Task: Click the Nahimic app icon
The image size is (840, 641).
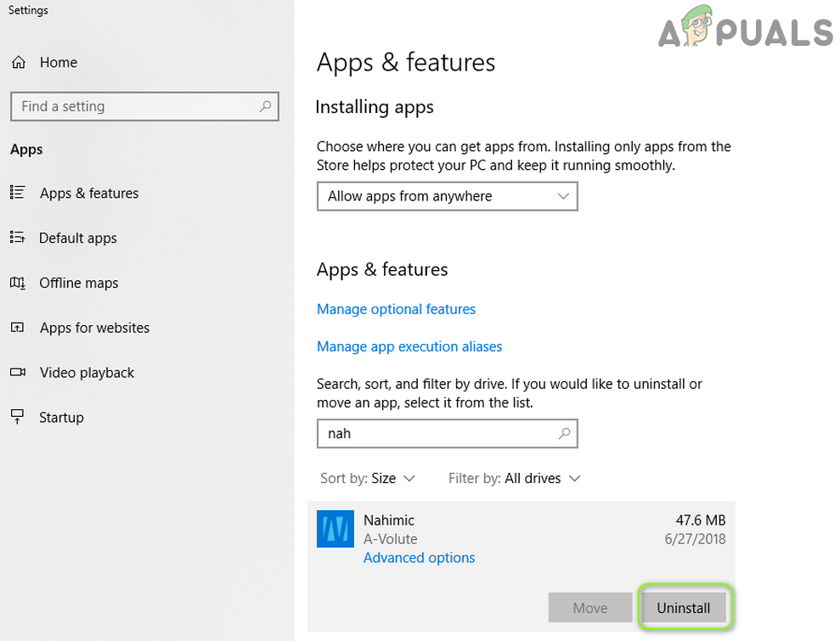Action: 335,529
